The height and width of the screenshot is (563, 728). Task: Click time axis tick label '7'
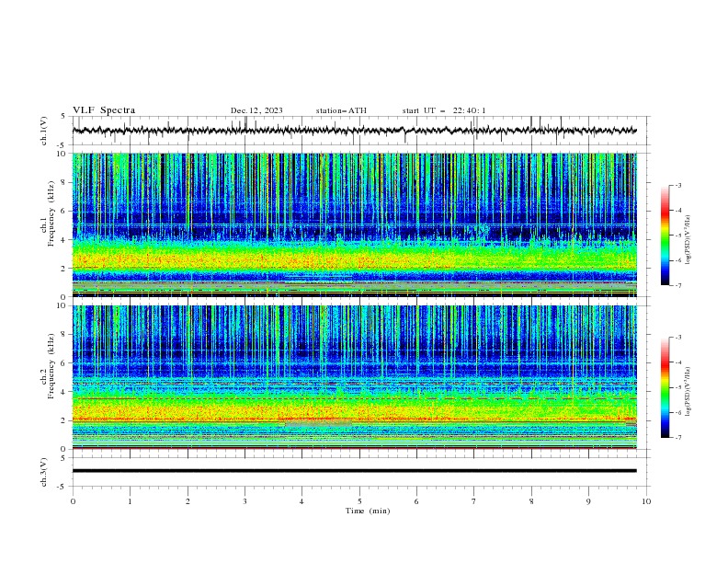click(x=474, y=501)
